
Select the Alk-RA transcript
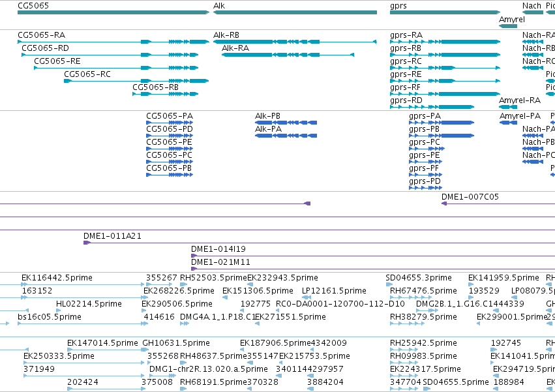click(x=288, y=55)
